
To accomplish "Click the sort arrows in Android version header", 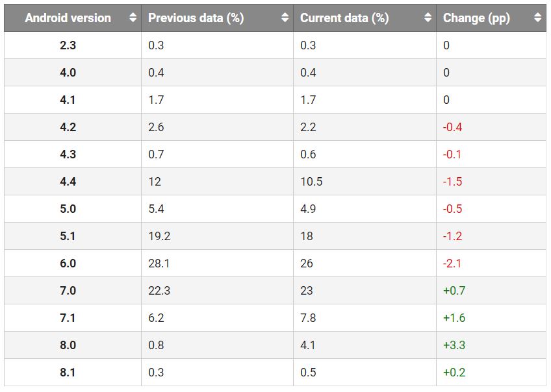I will [133, 18].
